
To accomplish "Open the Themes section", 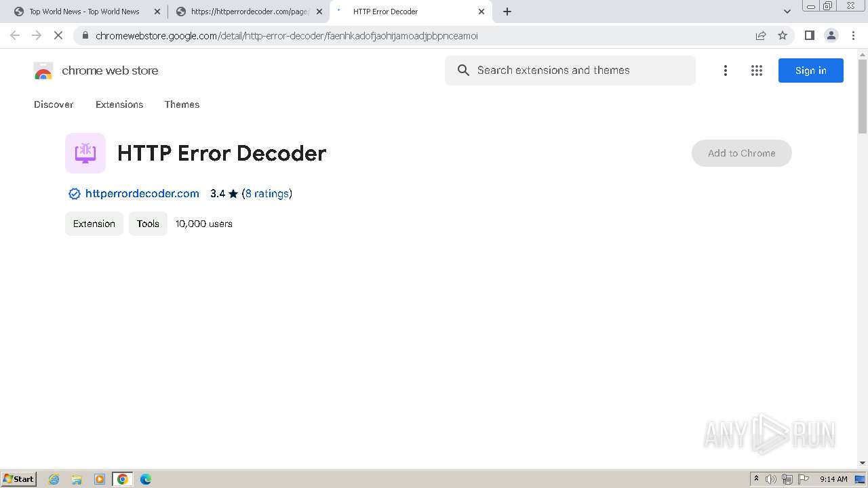I will (x=182, y=104).
